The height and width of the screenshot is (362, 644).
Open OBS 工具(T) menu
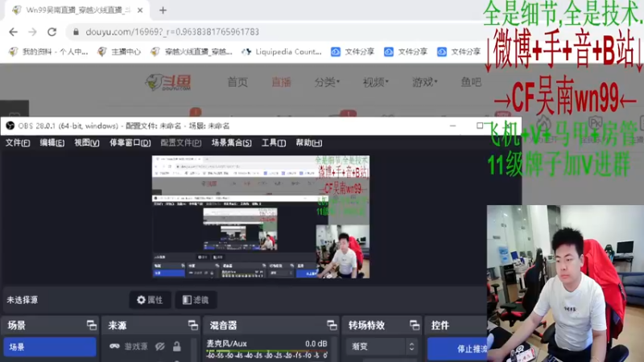click(x=274, y=143)
